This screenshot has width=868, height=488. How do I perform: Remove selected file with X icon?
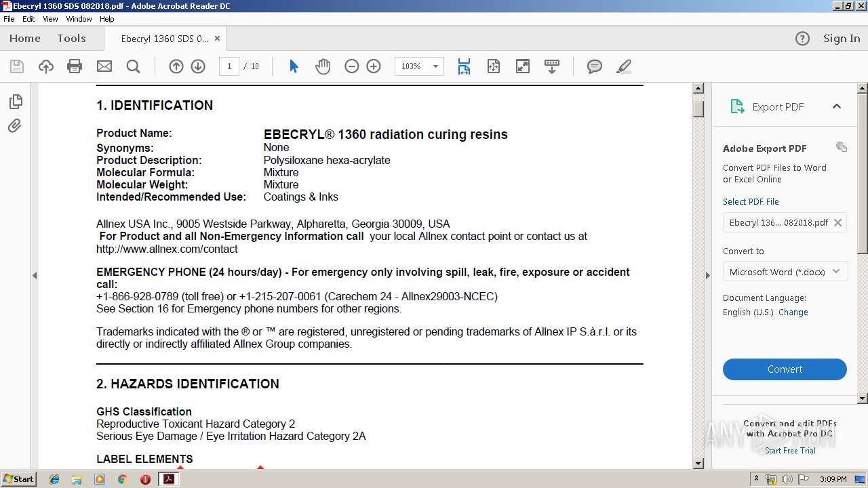837,222
